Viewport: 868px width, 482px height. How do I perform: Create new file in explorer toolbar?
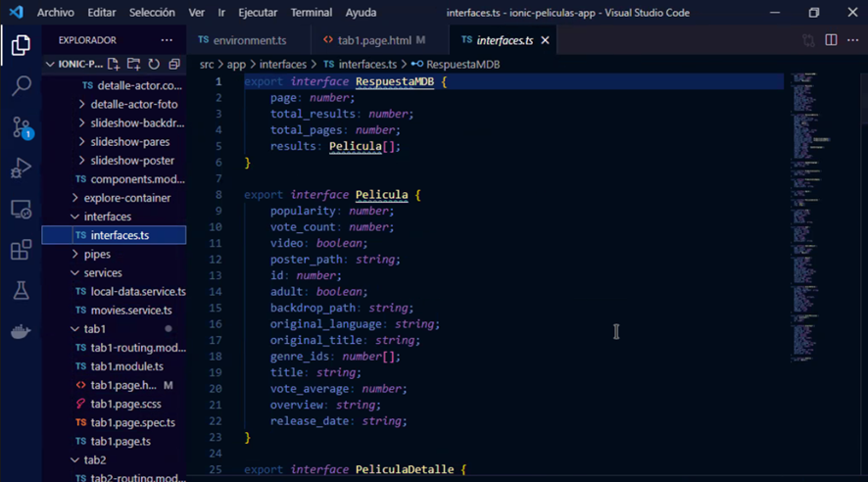click(114, 65)
